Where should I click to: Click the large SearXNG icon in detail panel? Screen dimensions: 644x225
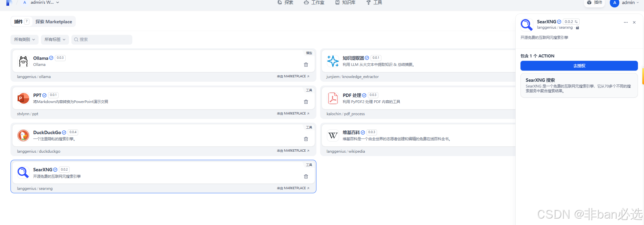click(x=527, y=25)
